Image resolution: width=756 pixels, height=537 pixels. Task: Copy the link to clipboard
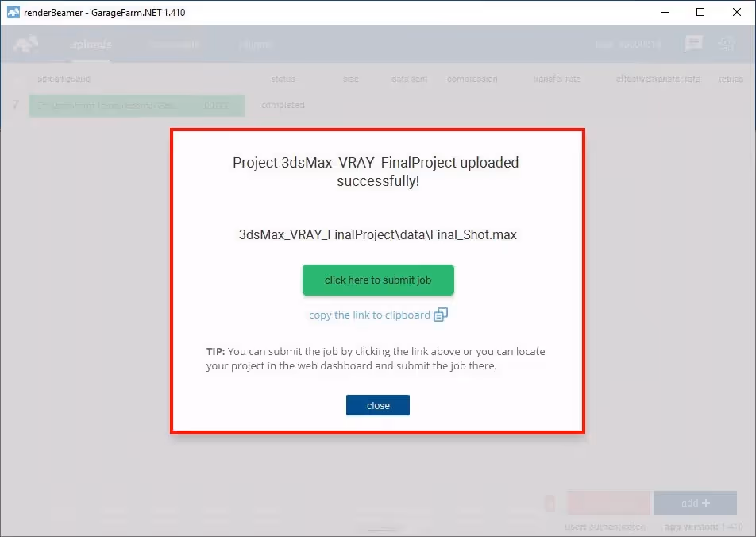(369, 315)
